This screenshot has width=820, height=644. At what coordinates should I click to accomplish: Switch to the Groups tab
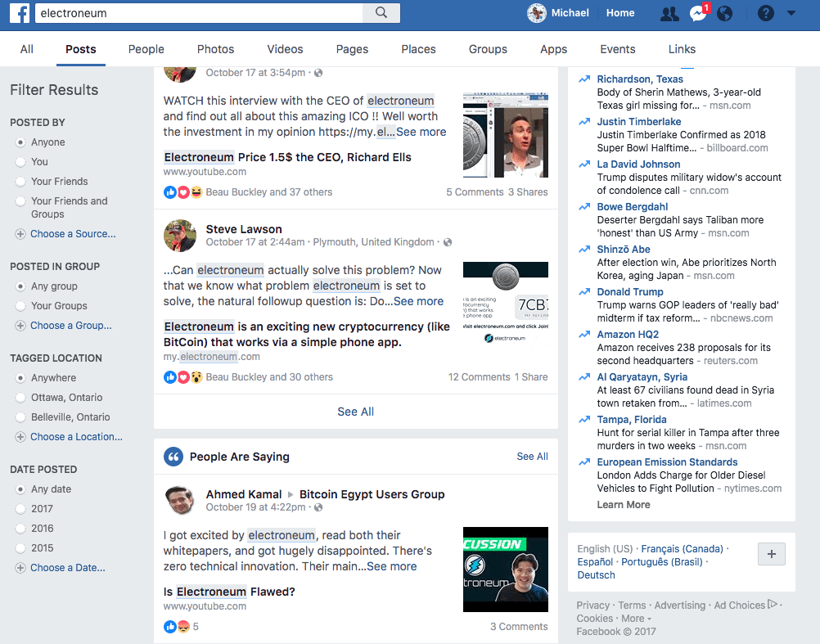pos(488,49)
